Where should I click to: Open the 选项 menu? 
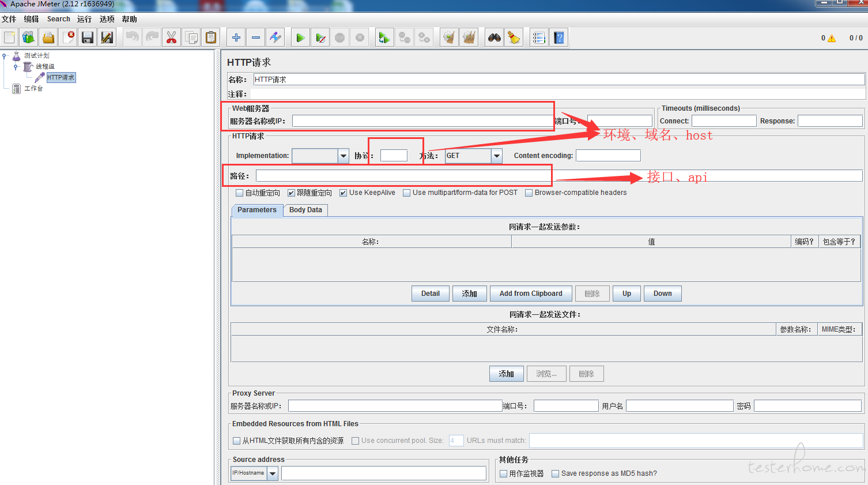coord(107,19)
